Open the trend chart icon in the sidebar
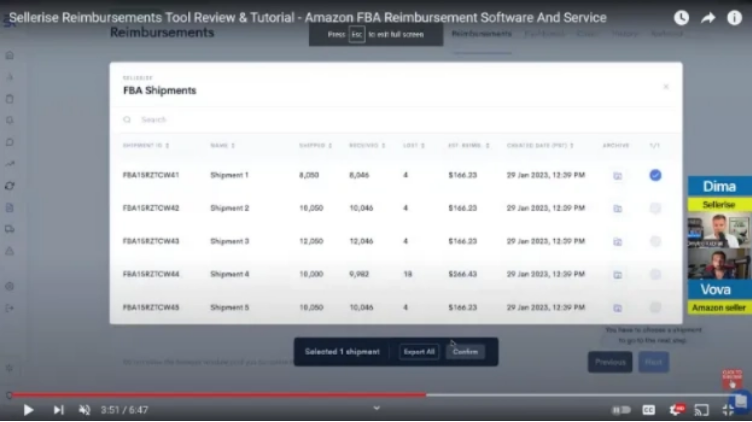This screenshot has height=422, width=752. [10, 164]
